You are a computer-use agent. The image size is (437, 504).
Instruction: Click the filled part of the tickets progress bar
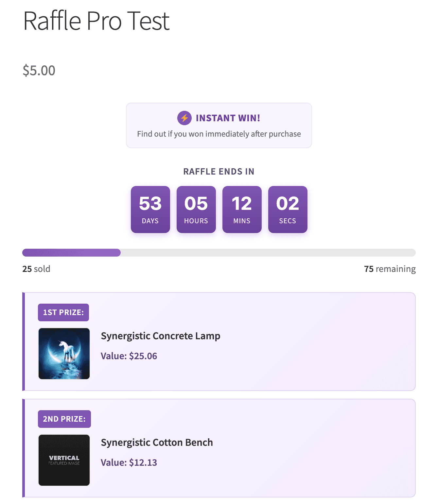[x=71, y=253]
